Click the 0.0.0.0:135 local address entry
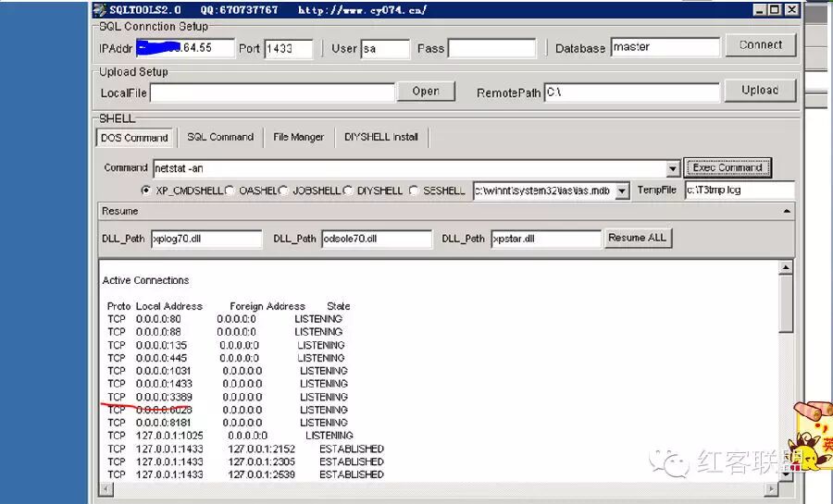Image resolution: width=833 pixels, height=504 pixels. pos(161,345)
